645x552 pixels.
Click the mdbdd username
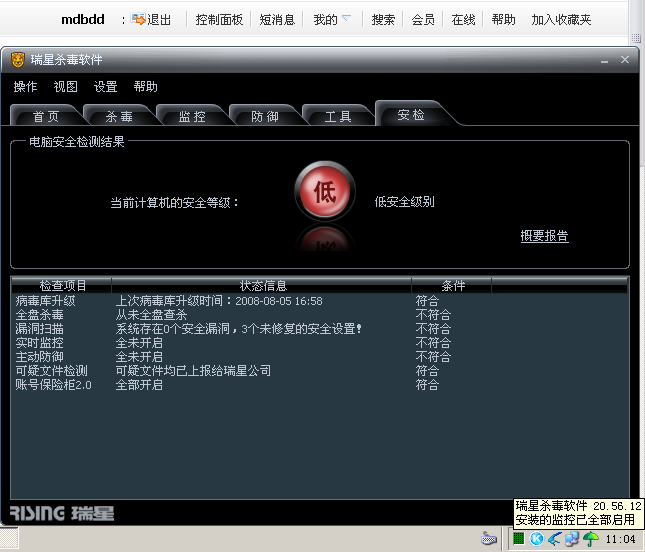pyautogui.click(x=83, y=19)
